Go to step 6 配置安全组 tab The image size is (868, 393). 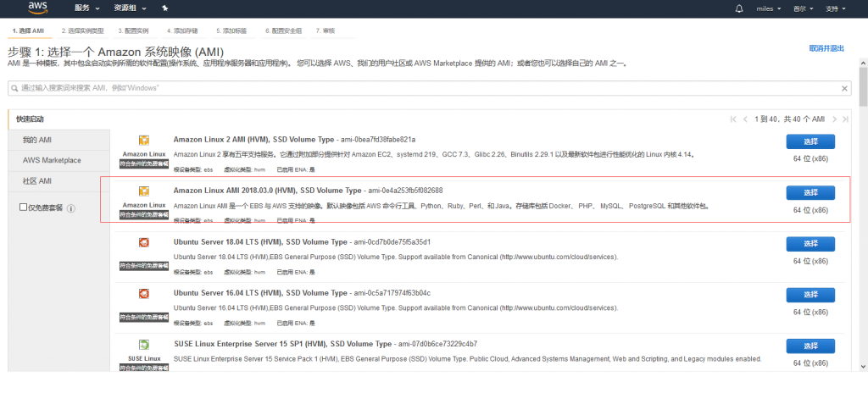point(283,31)
